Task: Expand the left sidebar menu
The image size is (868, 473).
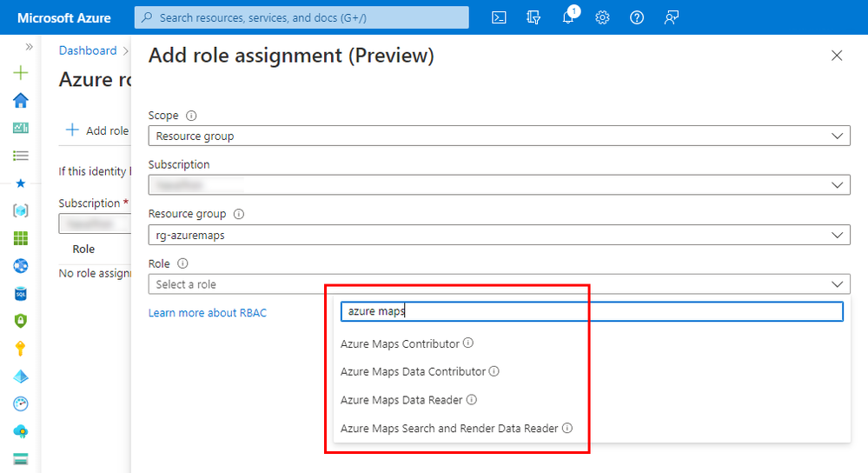Action: coord(29,47)
